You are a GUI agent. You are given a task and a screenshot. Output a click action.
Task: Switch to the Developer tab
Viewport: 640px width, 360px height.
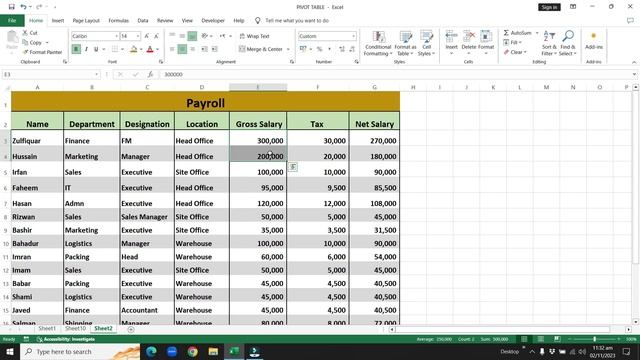213,20
